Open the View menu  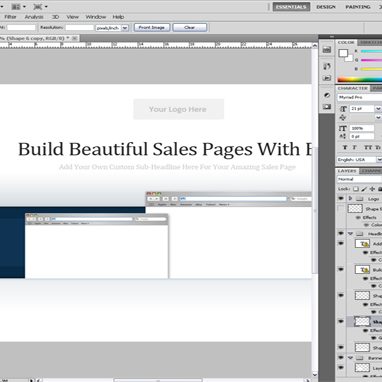[72, 17]
